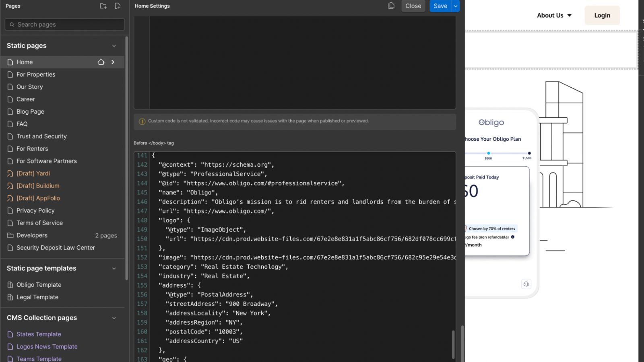Select the Legal Template
Image resolution: width=644 pixels, height=362 pixels.
[x=62, y=297]
